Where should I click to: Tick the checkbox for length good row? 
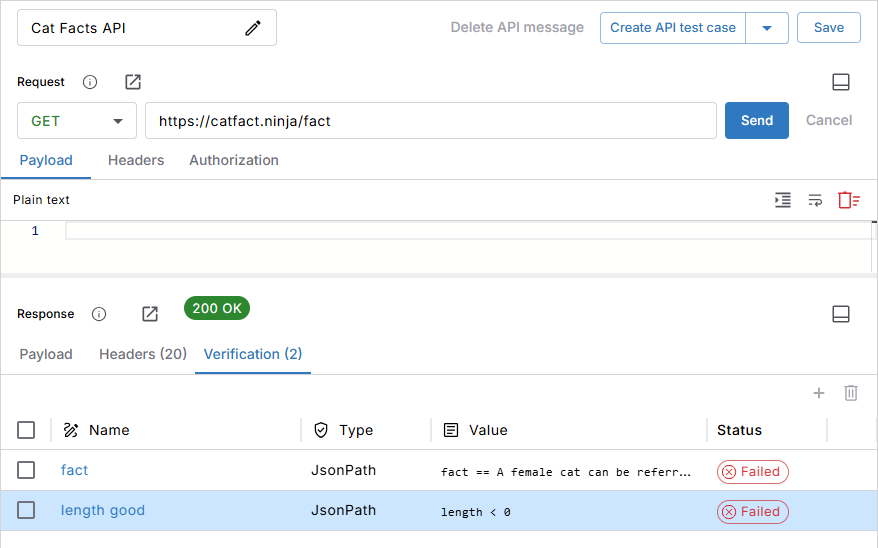26,510
